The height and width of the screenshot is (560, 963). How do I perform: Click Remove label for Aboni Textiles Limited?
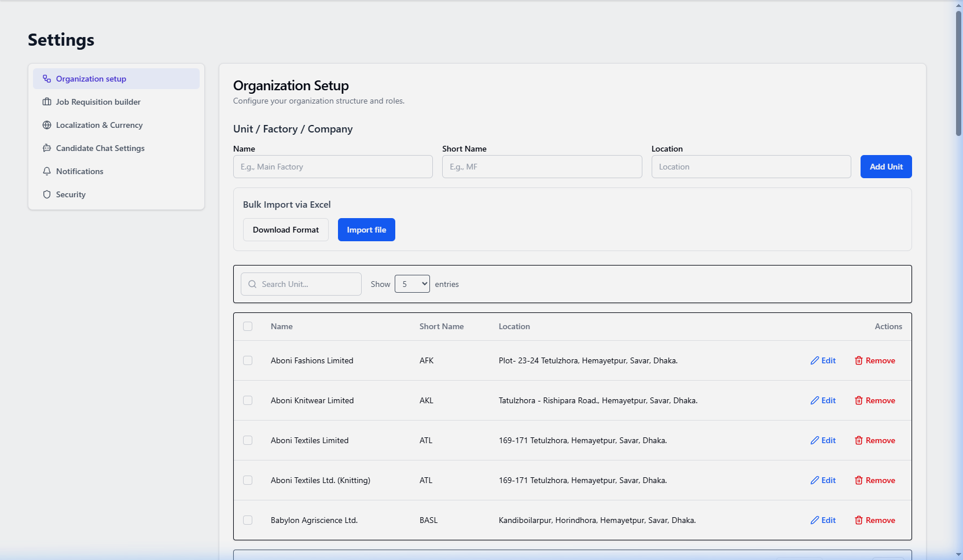point(880,440)
